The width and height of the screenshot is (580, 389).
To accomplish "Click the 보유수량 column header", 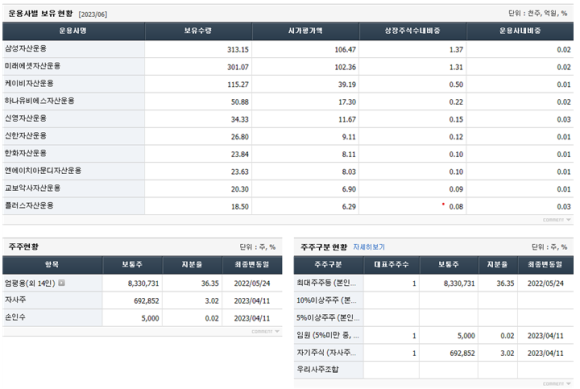I will click(x=198, y=31).
